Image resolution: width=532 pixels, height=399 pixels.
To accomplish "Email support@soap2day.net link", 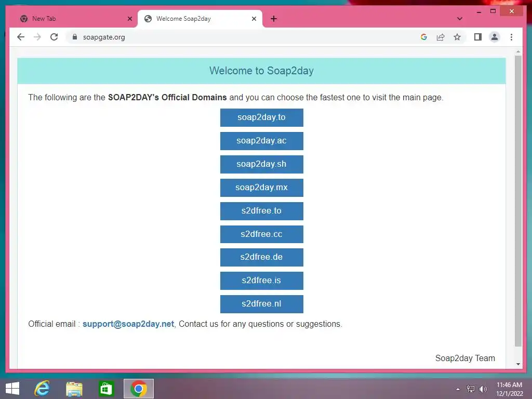I will pyautogui.click(x=128, y=324).
